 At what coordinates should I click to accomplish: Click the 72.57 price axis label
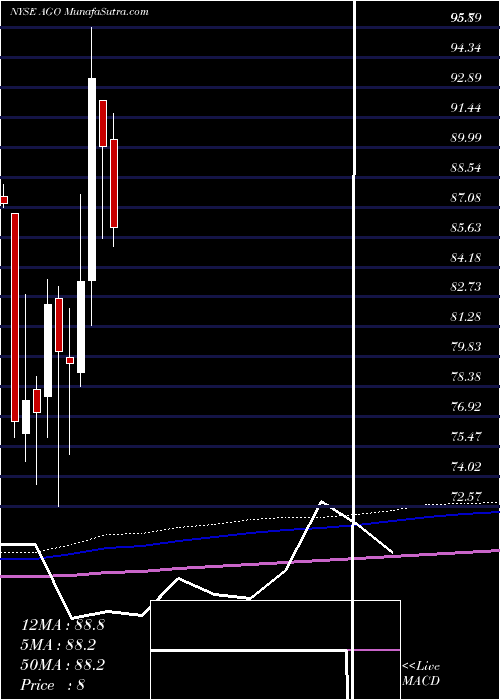(466, 496)
